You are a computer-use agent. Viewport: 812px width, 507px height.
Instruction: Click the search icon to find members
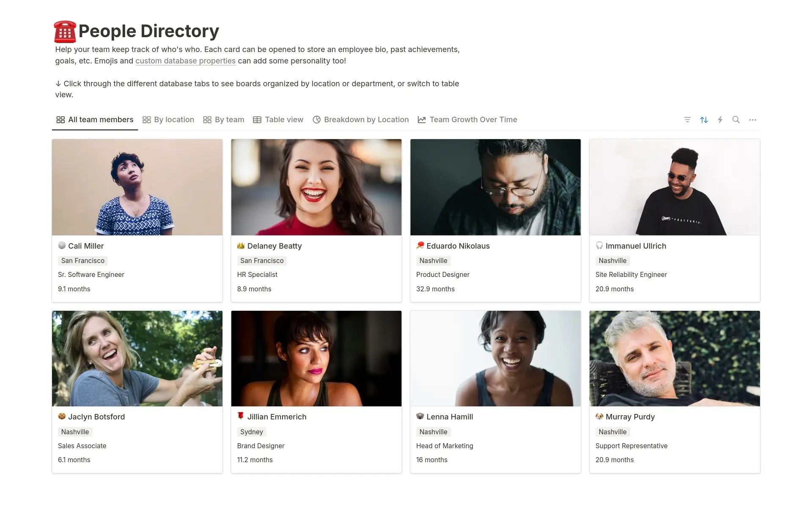pos(736,119)
